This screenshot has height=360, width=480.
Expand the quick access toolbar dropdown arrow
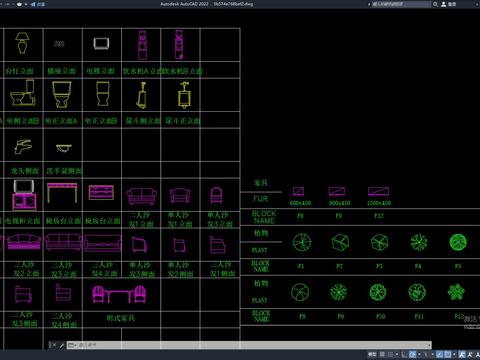pyautogui.click(x=26, y=4)
